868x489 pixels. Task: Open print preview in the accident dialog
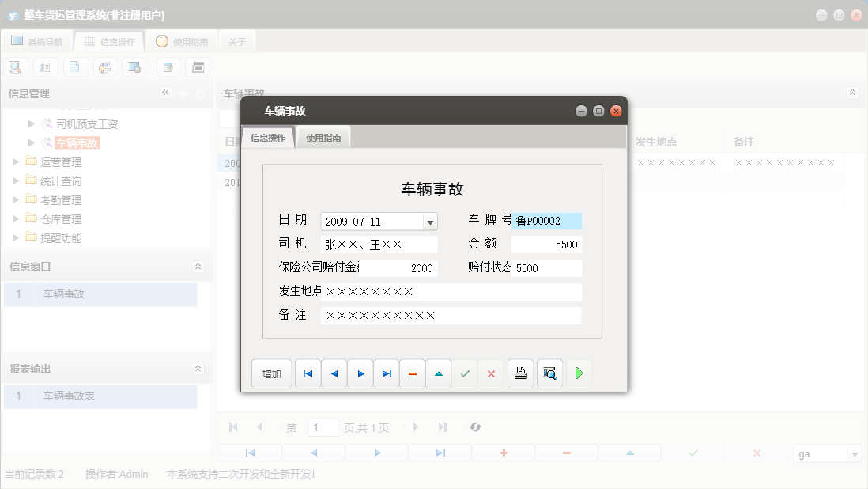pos(549,373)
